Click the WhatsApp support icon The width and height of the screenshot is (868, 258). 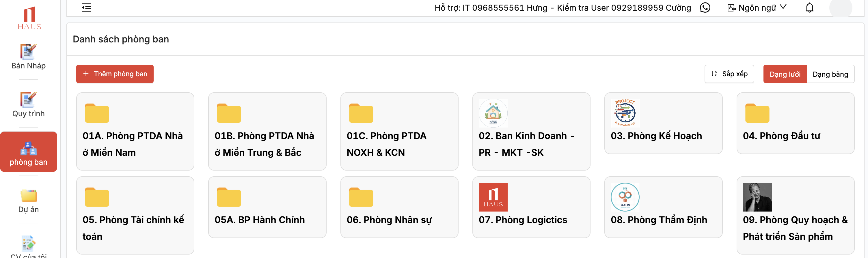705,8
